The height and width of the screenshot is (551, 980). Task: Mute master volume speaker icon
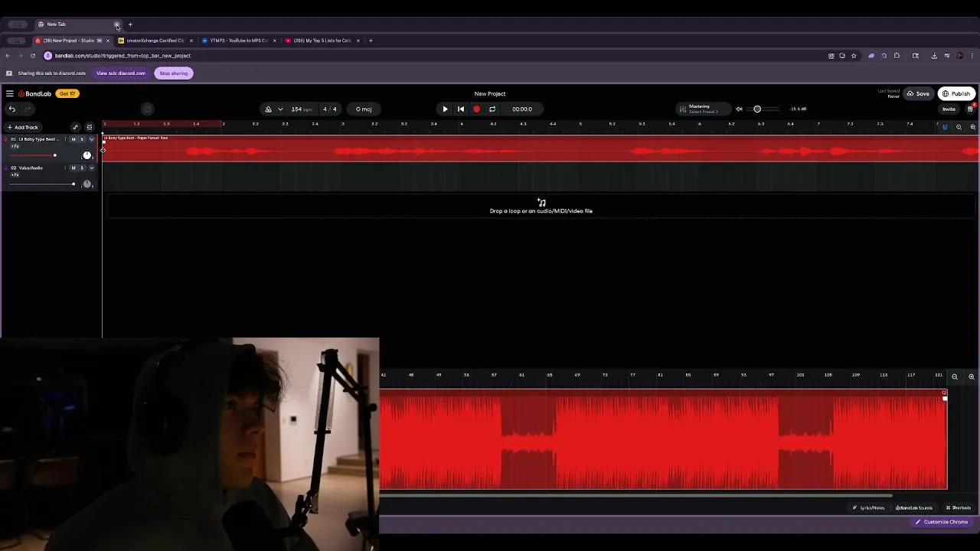(x=739, y=109)
